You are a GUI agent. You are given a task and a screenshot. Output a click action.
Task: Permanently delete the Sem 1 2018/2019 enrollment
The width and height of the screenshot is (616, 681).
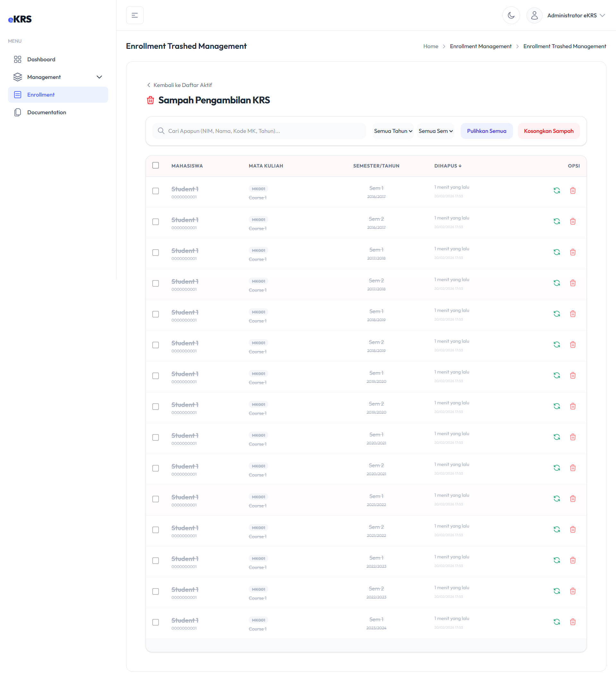pyautogui.click(x=573, y=314)
